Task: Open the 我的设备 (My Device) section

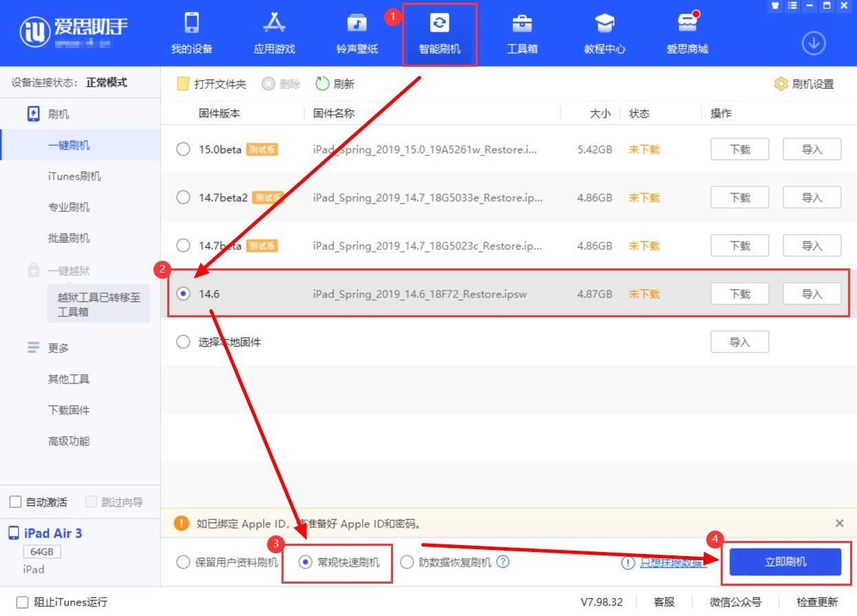Action: tap(191, 32)
